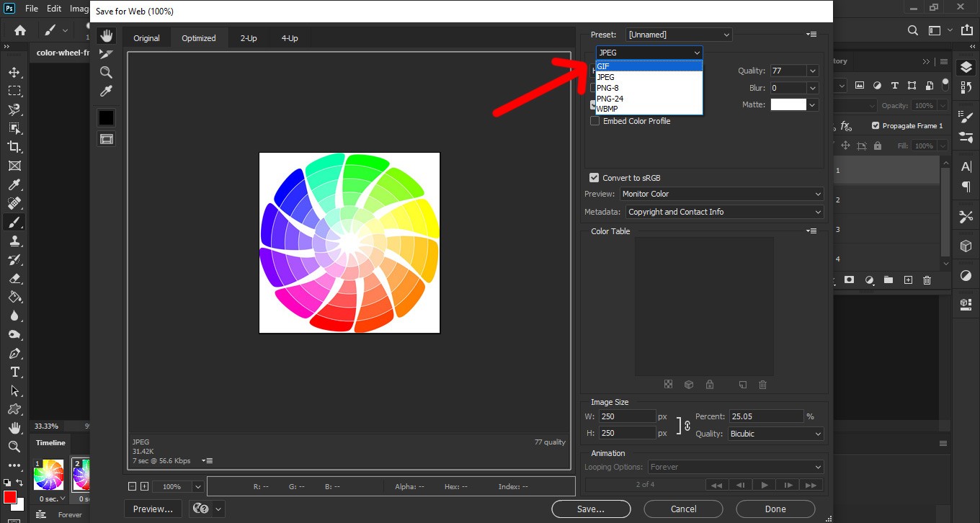Switch to the 2-Up tab
Image resolution: width=980 pixels, height=523 pixels.
tap(249, 38)
